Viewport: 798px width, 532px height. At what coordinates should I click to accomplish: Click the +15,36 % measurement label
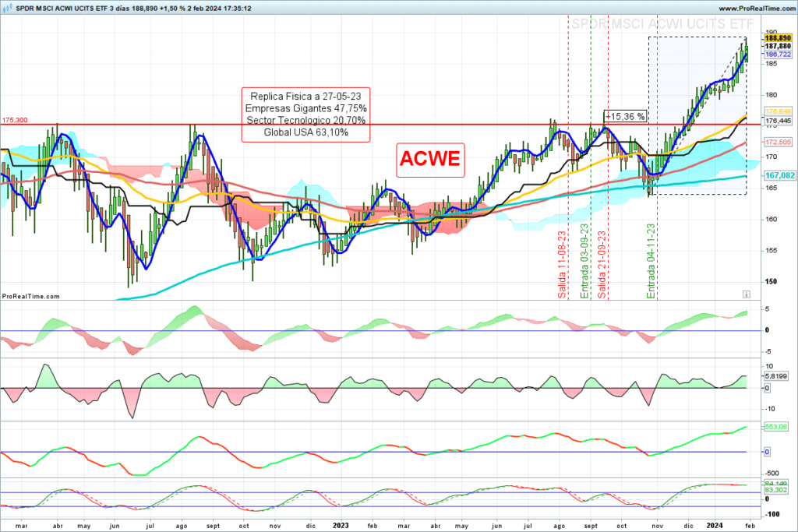(625, 117)
